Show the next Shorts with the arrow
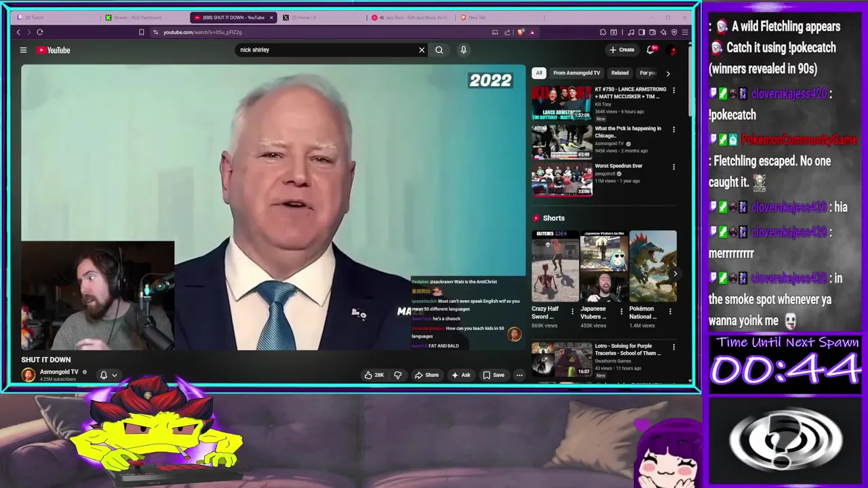Viewport: 868px width, 488px height. (675, 274)
